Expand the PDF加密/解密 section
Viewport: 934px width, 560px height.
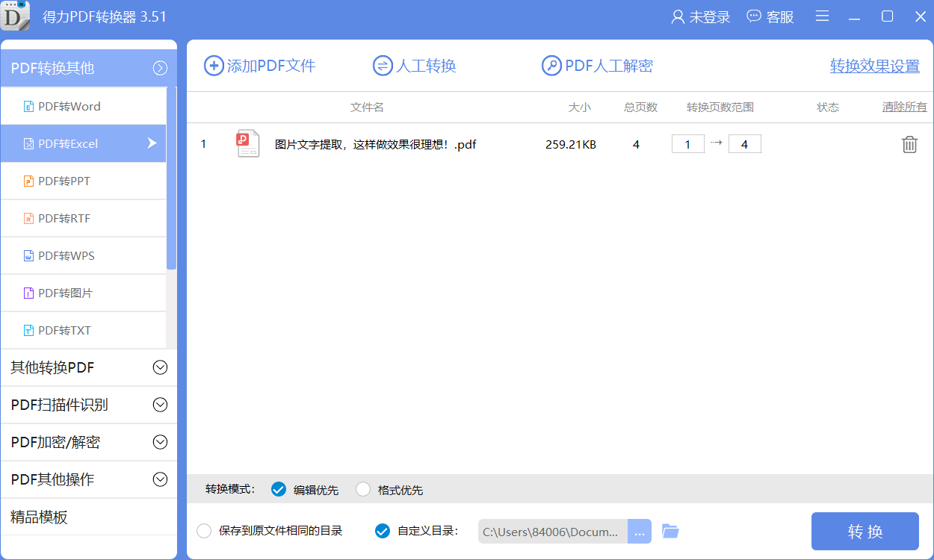pos(160,442)
